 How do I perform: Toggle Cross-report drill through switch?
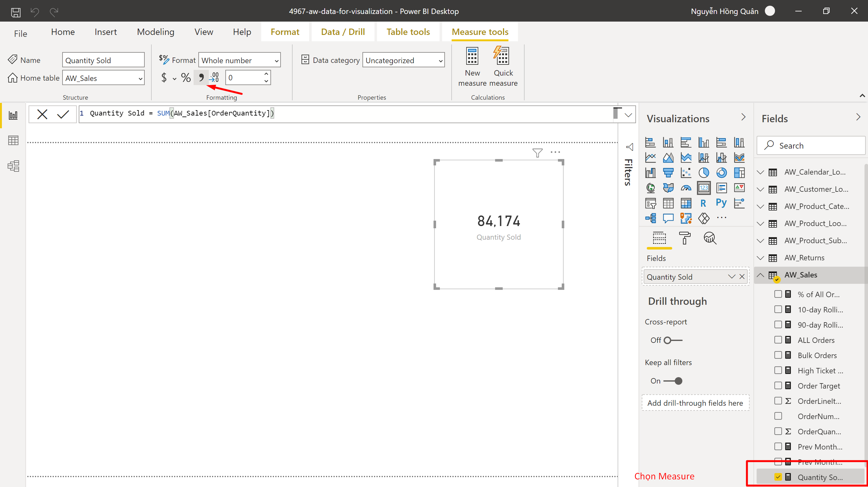[673, 340]
